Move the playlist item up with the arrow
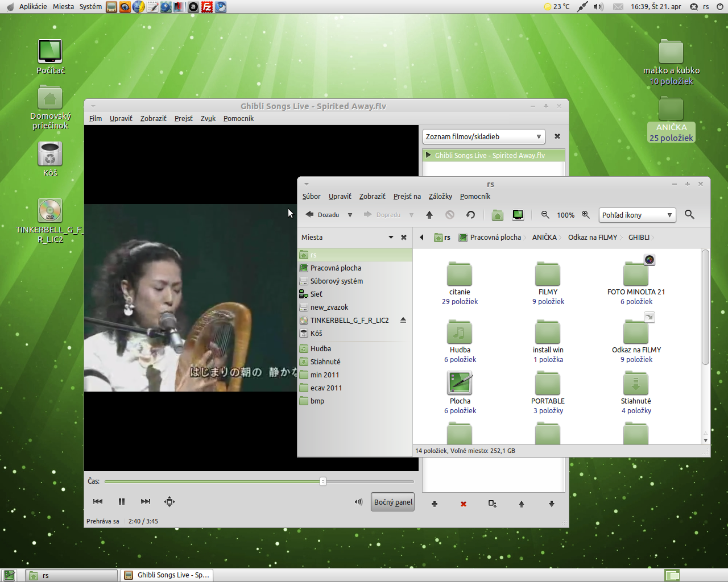The height and width of the screenshot is (582, 728). pyautogui.click(x=522, y=504)
